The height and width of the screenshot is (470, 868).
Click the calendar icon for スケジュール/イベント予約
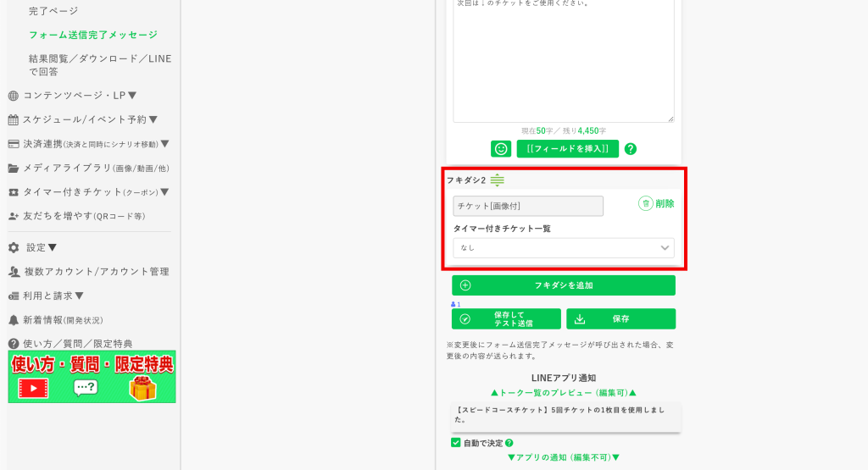click(14, 119)
